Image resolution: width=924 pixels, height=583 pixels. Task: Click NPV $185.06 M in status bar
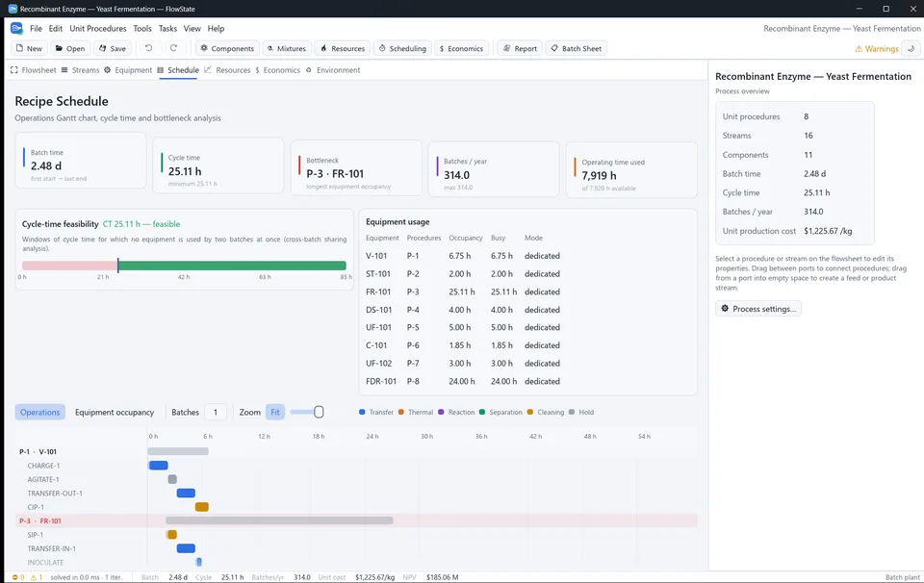click(431, 577)
